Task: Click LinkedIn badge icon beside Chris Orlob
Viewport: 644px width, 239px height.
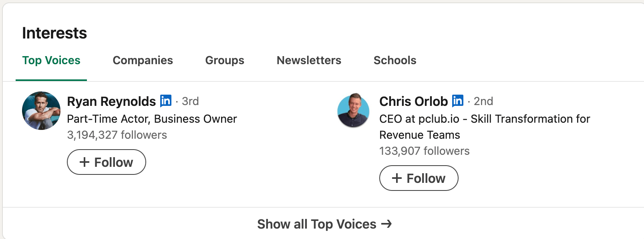Action: [457, 101]
